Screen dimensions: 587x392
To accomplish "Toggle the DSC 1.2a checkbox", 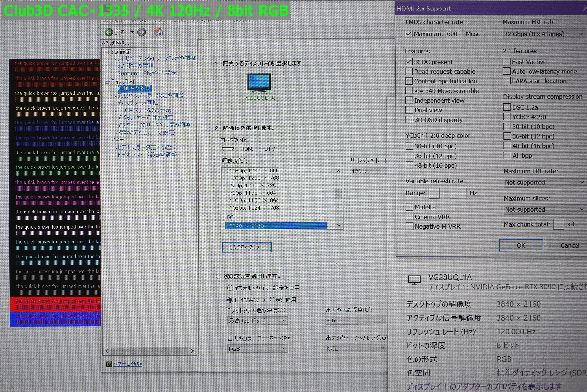I will pyautogui.click(x=507, y=107).
